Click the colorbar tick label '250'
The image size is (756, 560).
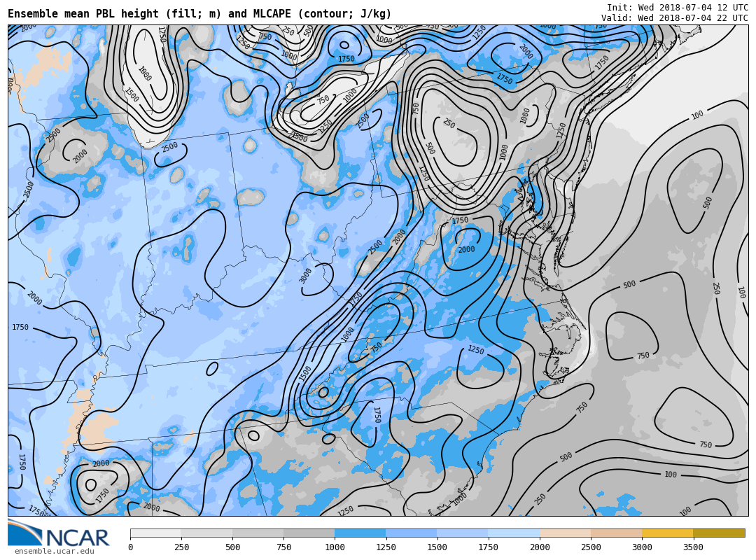(181, 547)
